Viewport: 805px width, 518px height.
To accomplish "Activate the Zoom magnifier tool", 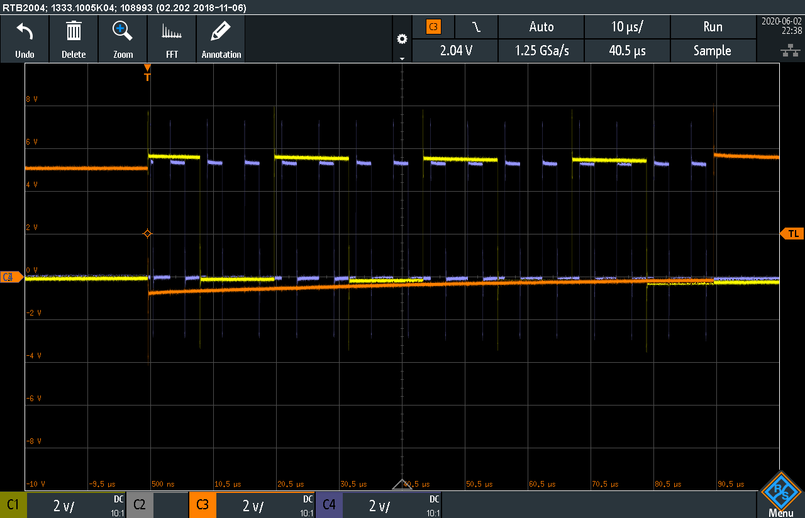I will 123,39.
